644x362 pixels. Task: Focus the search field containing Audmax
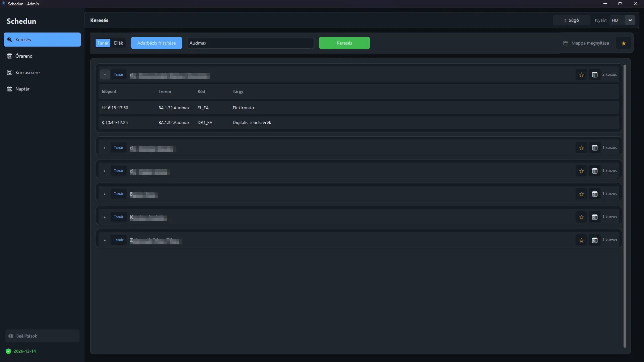[x=250, y=43]
